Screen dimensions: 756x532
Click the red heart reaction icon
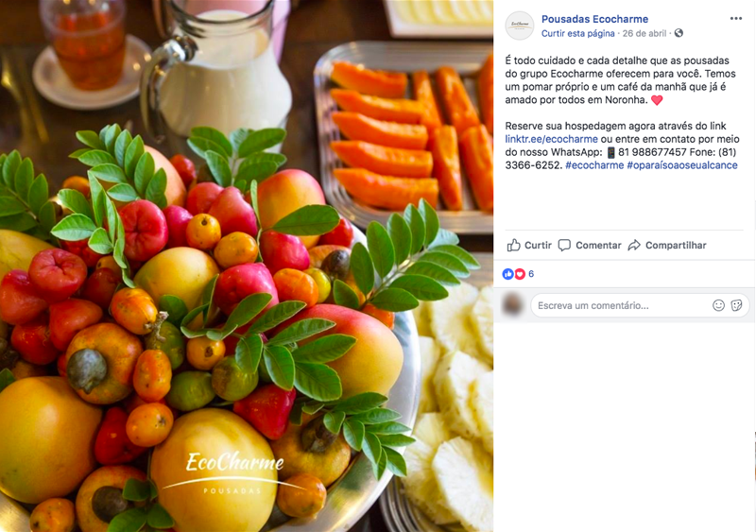[519, 274]
